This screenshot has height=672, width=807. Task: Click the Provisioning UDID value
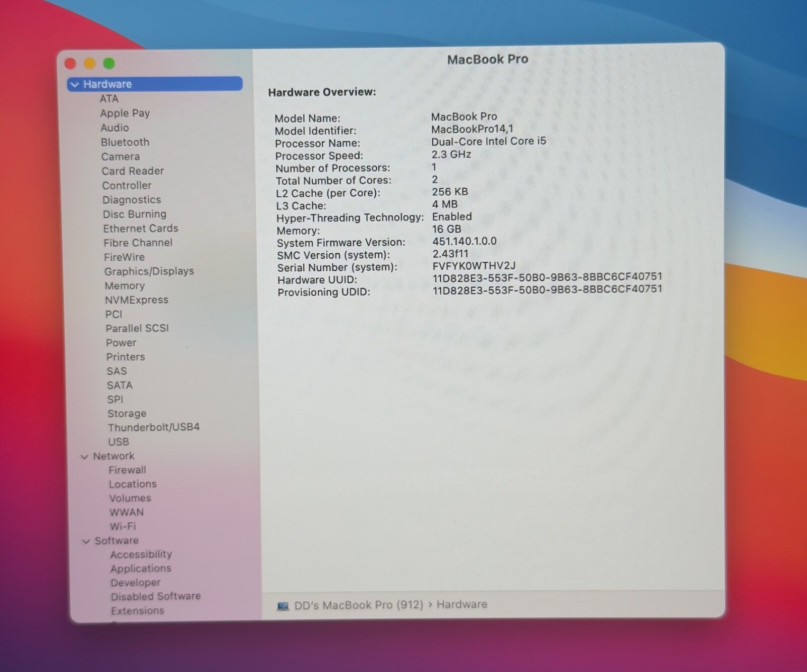[547, 289]
